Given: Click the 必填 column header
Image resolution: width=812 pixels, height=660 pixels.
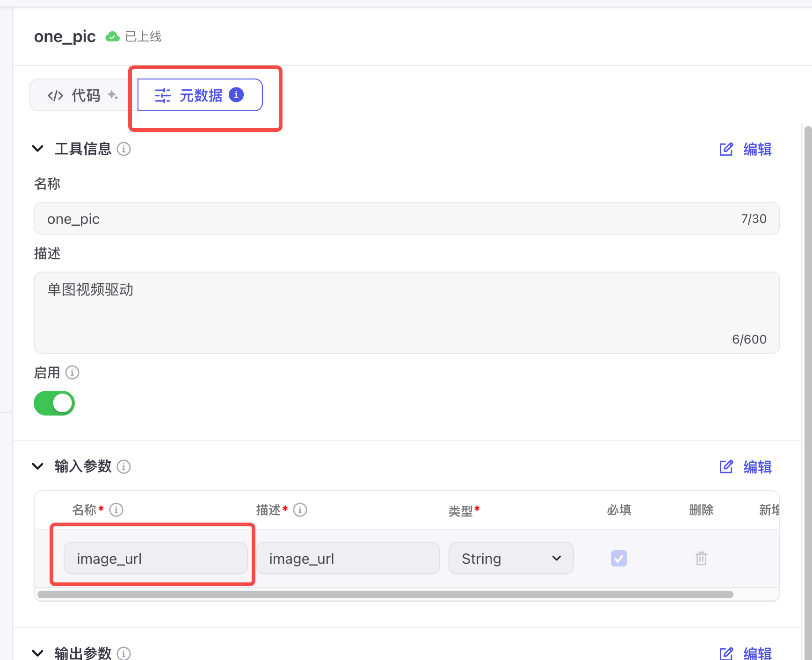Looking at the screenshot, I should pos(619,510).
